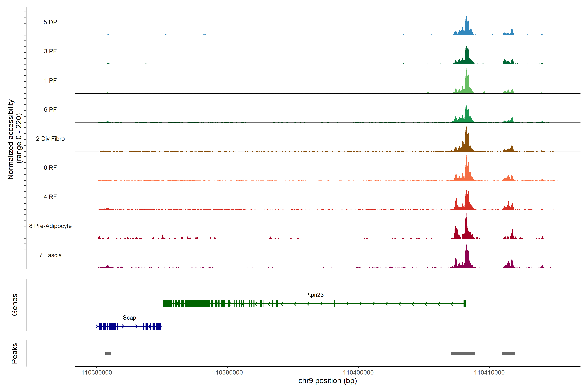Click the rightmost gray peak bar
The height and width of the screenshot is (392, 588).
pos(508,353)
